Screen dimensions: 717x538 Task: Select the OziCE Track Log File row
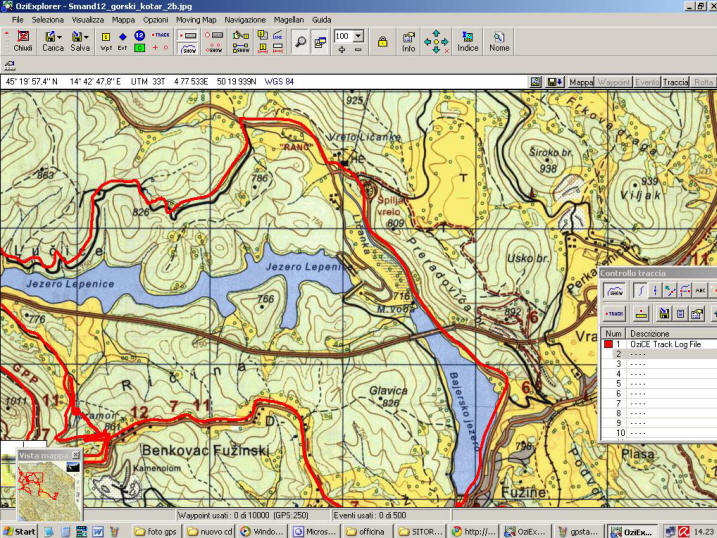(x=659, y=344)
